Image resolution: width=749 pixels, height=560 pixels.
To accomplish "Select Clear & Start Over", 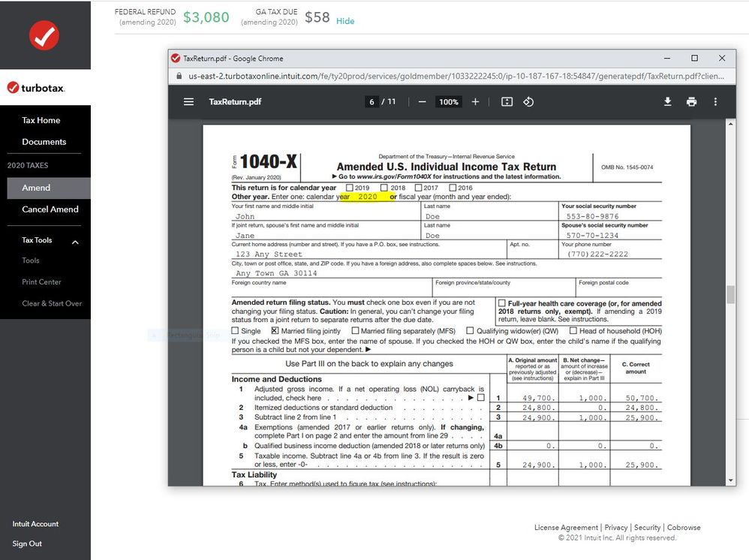I will click(x=52, y=303).
